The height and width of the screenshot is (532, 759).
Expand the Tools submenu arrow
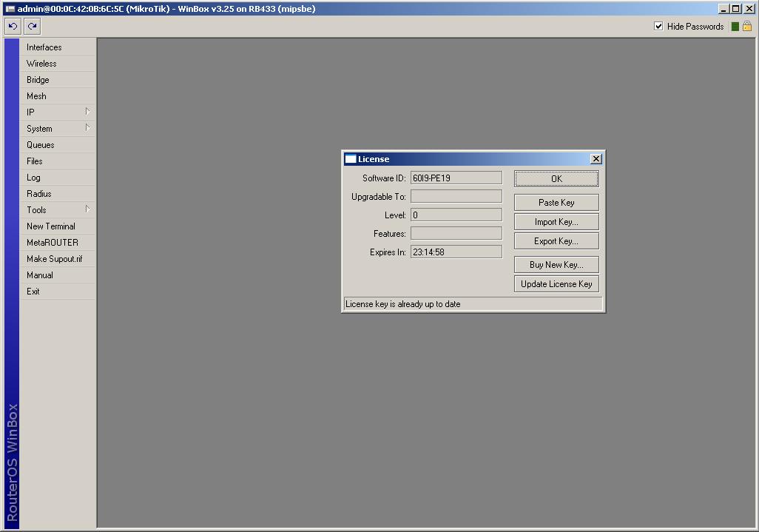coord(87,209)
